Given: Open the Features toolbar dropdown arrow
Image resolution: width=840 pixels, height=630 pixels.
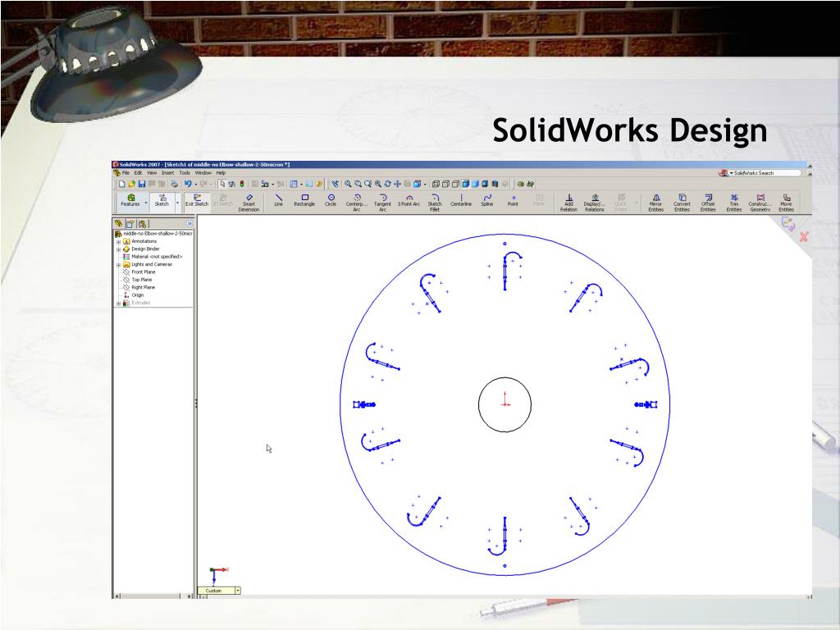Looking at the screenshot, I should pyautogui.click(x=146, y=203).
